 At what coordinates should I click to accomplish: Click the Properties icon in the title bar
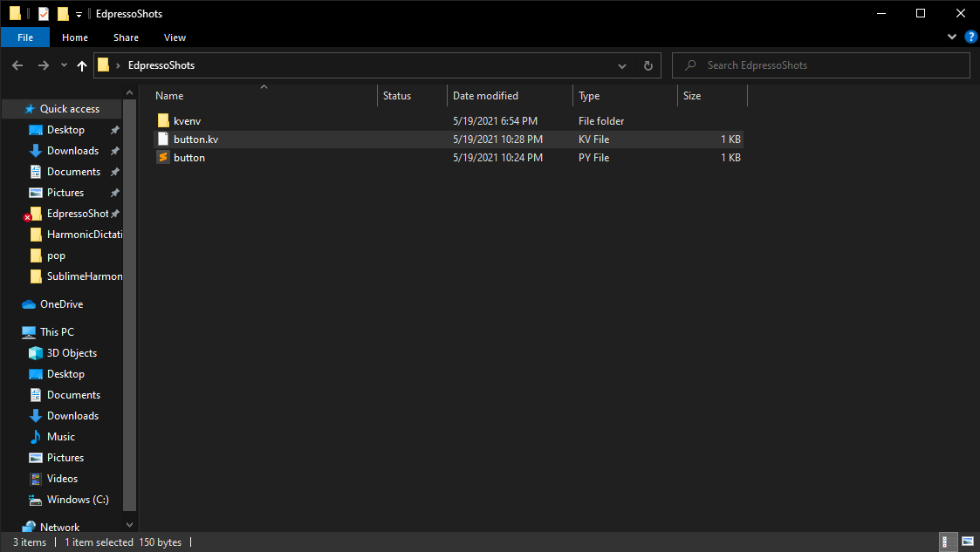[x=44, y=14]
